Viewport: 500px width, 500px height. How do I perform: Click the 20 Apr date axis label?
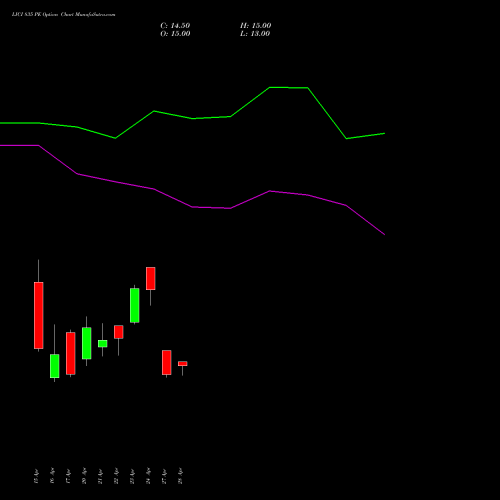pos(84,476)
